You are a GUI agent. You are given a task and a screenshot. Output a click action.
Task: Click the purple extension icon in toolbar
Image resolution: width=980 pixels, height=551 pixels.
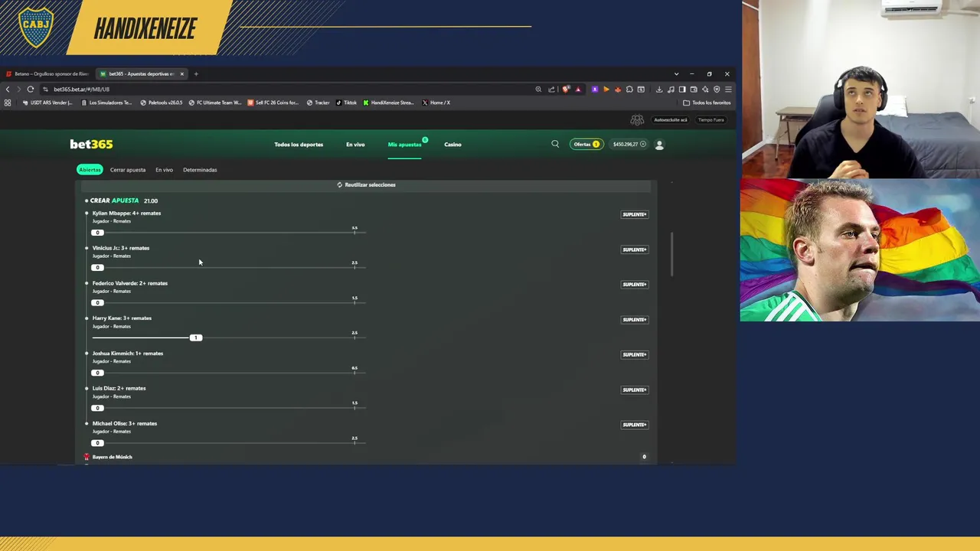pos(595,89)
